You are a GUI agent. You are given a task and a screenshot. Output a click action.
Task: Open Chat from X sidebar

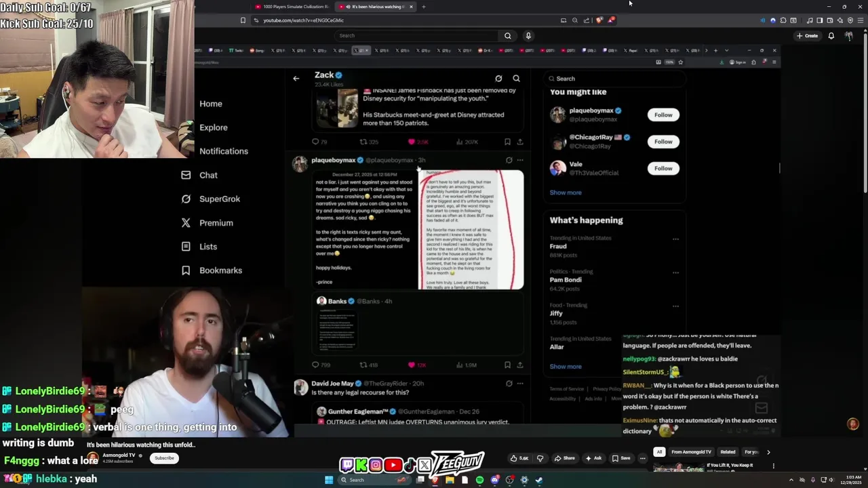click(200, 175)
